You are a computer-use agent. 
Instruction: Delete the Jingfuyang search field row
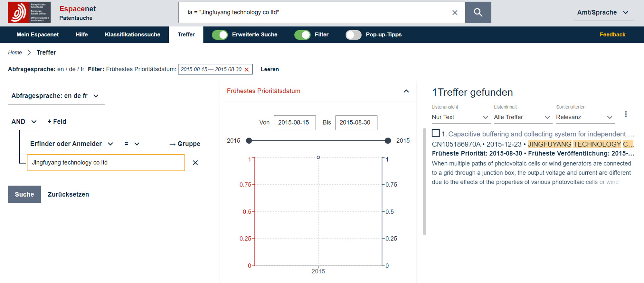point(195,163)
